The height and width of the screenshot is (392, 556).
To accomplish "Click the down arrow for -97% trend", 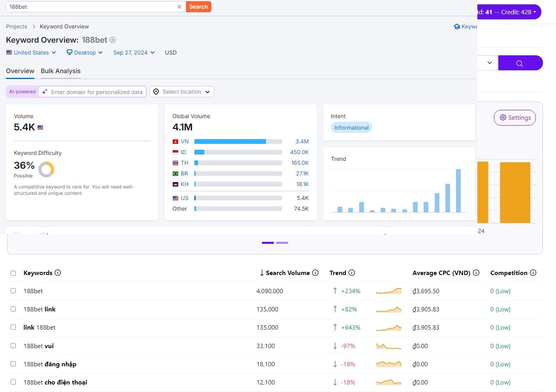I will point(335,346).
